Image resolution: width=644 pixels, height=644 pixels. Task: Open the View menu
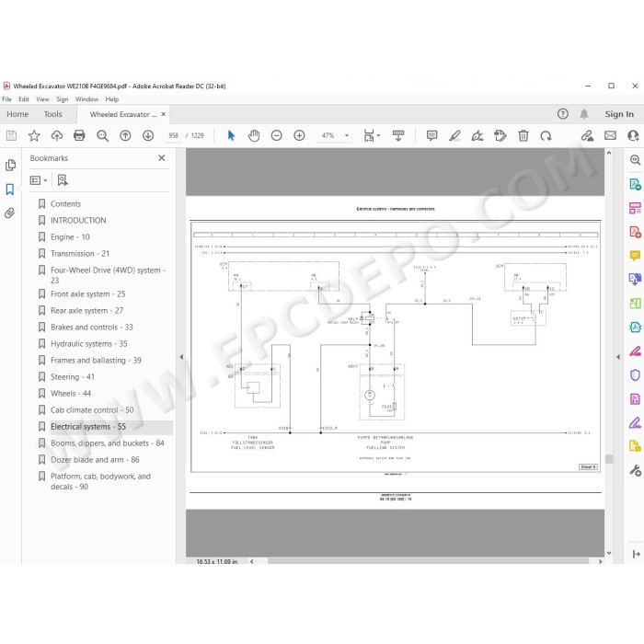pyautogui.click(x=42, y=99)
